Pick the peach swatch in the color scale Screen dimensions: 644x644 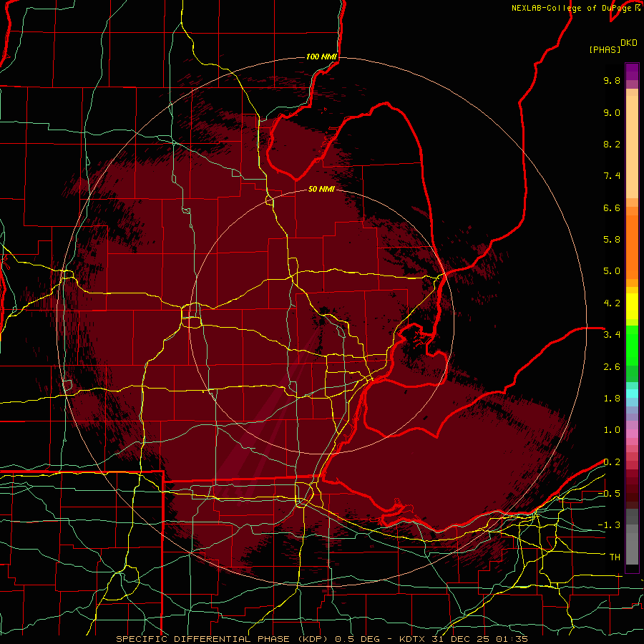pos(632,148)
